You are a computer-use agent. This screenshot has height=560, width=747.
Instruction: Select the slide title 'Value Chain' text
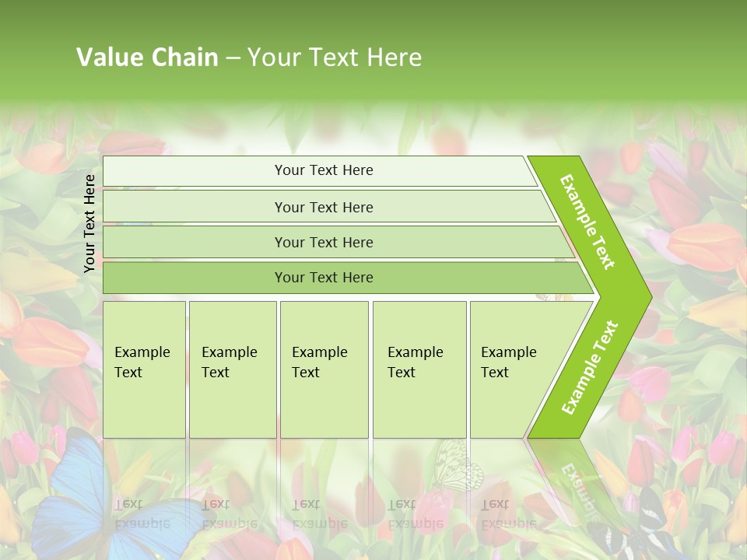[x=147, y=58]
